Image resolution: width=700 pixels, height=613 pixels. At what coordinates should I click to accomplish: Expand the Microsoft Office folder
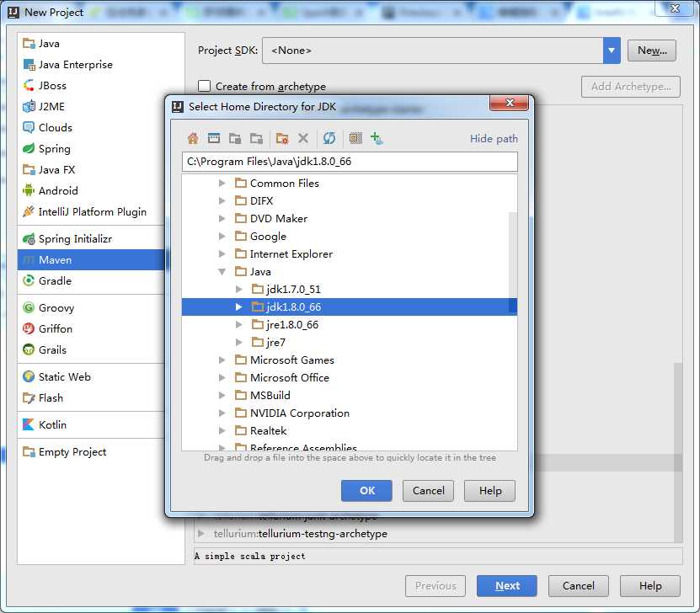tap(222, 377)
